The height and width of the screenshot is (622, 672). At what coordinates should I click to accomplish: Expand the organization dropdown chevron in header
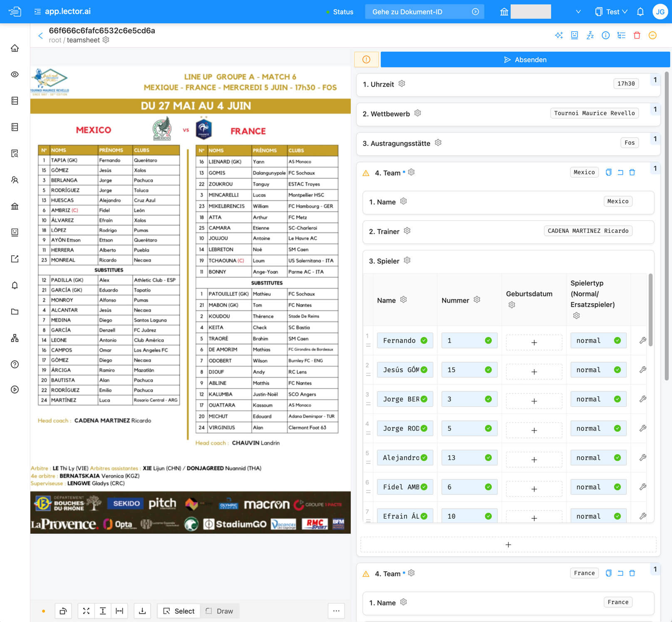click(578, 12)
